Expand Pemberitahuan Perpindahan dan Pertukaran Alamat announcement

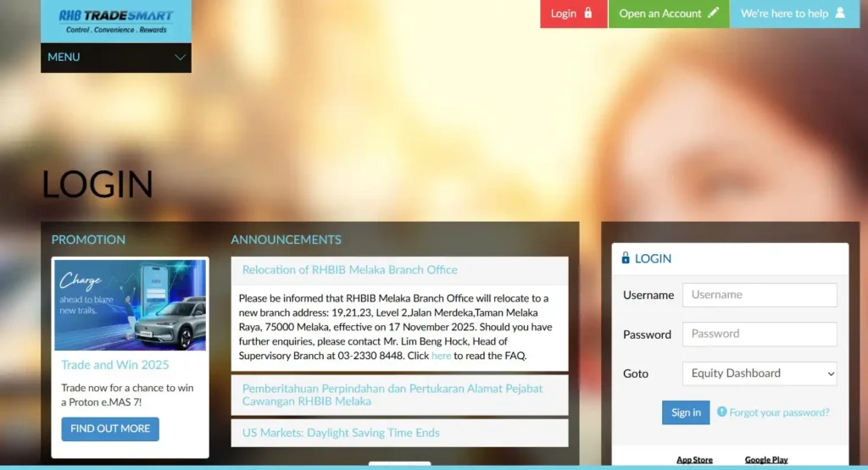[x=400, y=395]
